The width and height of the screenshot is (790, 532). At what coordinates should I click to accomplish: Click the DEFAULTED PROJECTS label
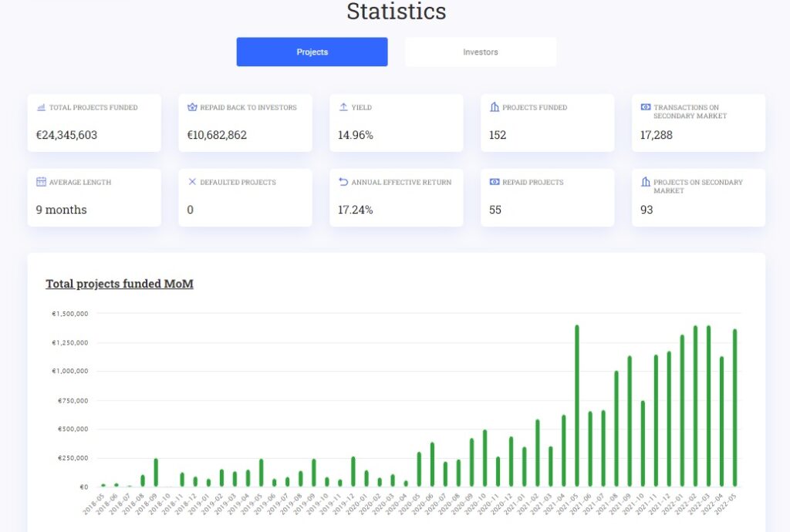238,182
